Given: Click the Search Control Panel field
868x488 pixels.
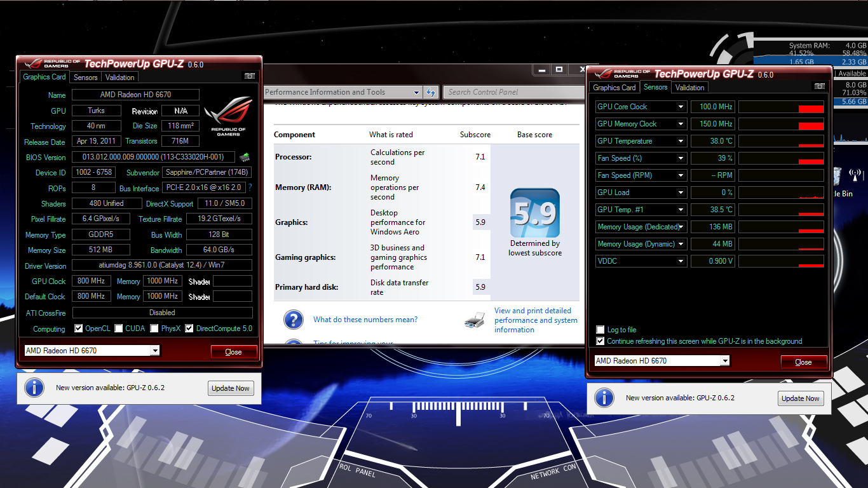Looking at the screenshot, I should coord(513,92).
